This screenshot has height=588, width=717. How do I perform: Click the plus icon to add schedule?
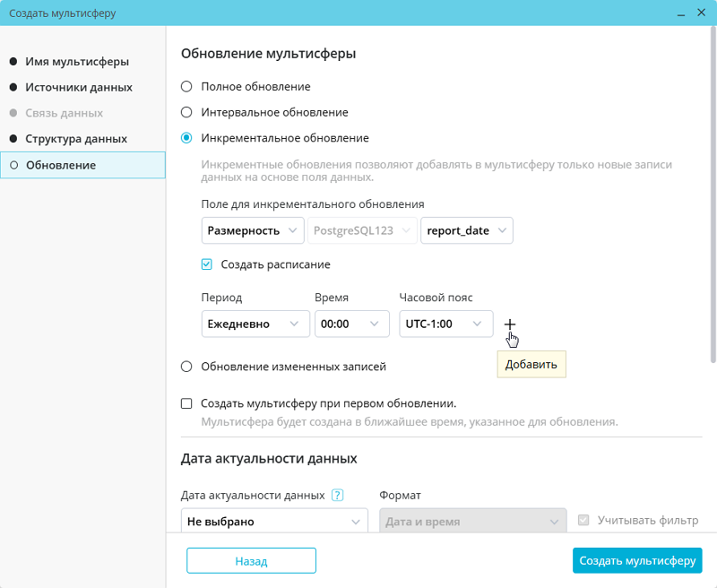pyautogui.click(x=510, y=324)
